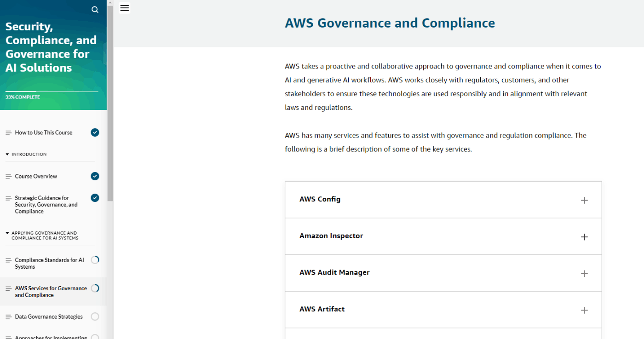Toggle the sidebar hamburger menu button
The image size is (644, 339).
(124, 8)
